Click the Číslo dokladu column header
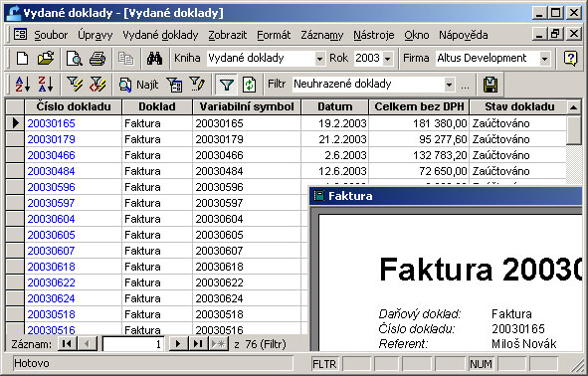588x376 pixels. pos(73,106)
